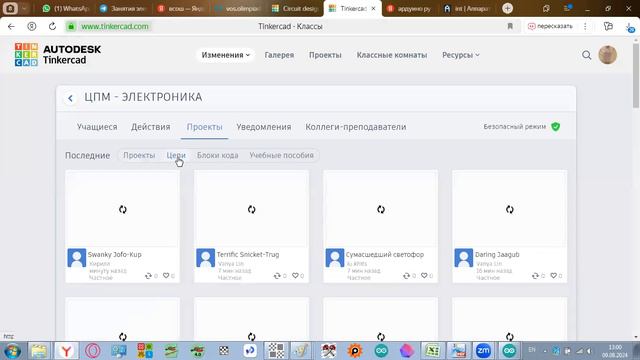This screenshot has height=360, width=640.
Task: Click like heart on Swanky Jofo-Kup card
Action: pyautogui.click(x=166, y=276)
